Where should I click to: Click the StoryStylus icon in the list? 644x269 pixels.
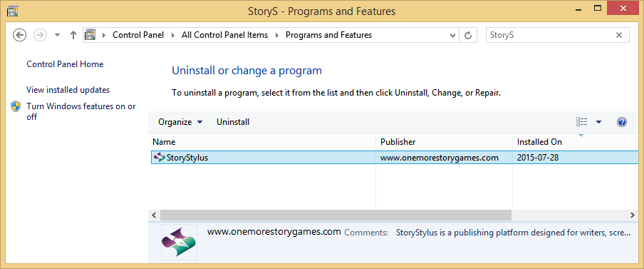coord(159,158)
